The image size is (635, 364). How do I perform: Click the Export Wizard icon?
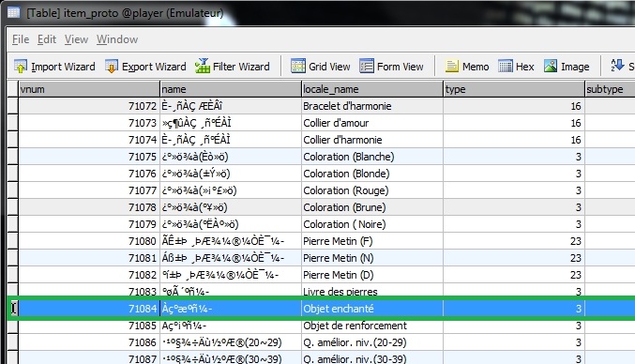tap(112, 66)
